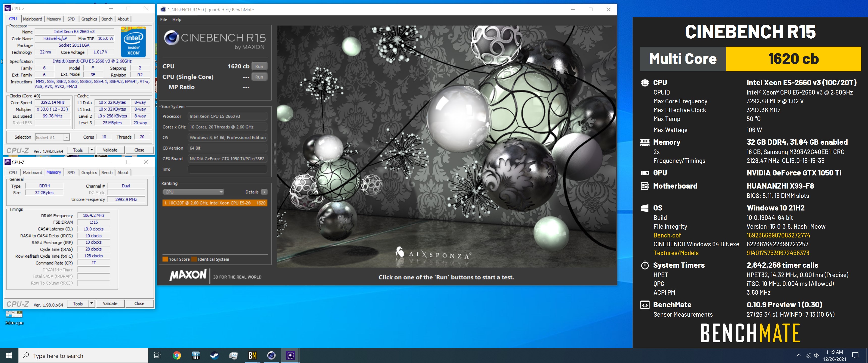The image size is (868, 363).
Task: Select the 10C/20T ranking entry
Action: click(x=215, y=203)
